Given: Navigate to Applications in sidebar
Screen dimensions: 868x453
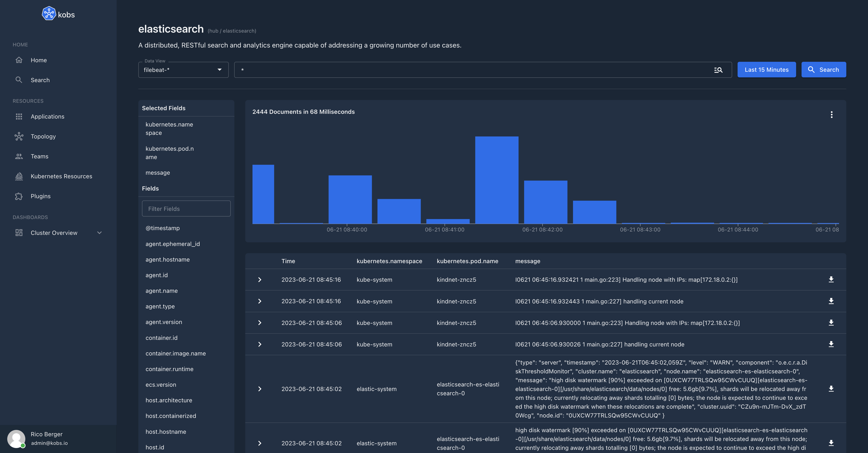Looking at the screenshot, I should (47, 116).
